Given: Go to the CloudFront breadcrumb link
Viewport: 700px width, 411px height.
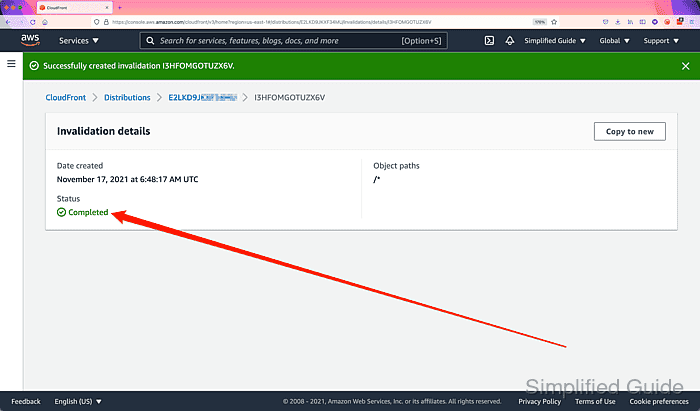Looking at the screenshot, I should coord(66,97).
